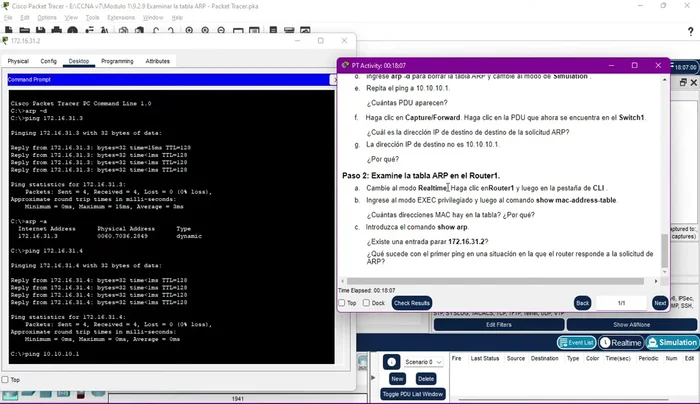This screenshot has height=404, width=700.
Task: Switch to Realtime mode
Action: click(621, 342)
